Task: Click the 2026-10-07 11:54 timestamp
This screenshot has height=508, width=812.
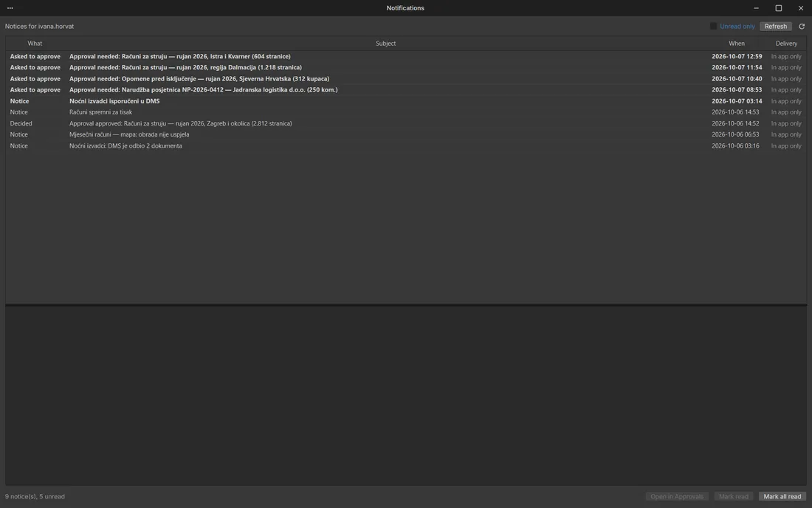Action: pyautogui.click(x=737, y=67)
